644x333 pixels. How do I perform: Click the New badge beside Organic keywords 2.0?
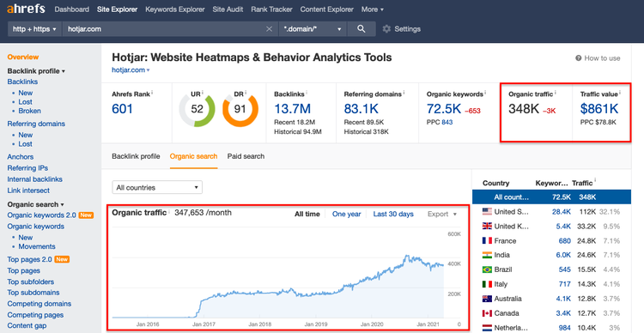(86, 215)
